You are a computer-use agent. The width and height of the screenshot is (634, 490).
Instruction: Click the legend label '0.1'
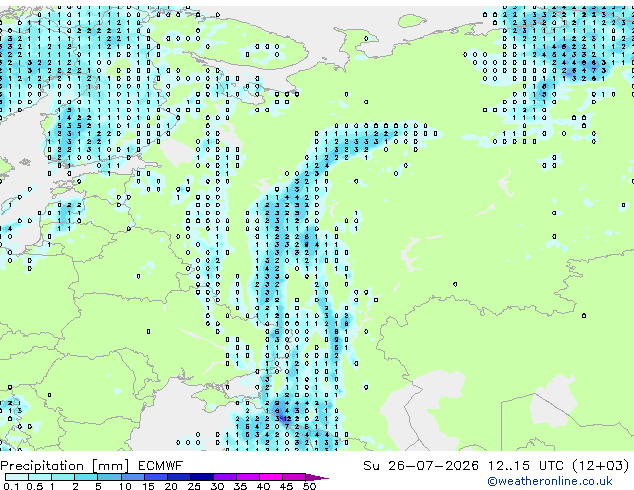coord(11,486)
